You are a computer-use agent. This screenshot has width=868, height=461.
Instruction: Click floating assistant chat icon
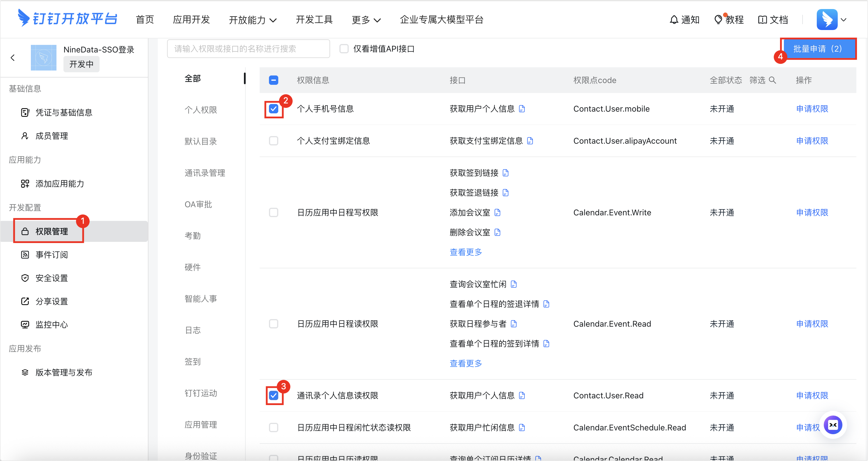click(832, 425)
